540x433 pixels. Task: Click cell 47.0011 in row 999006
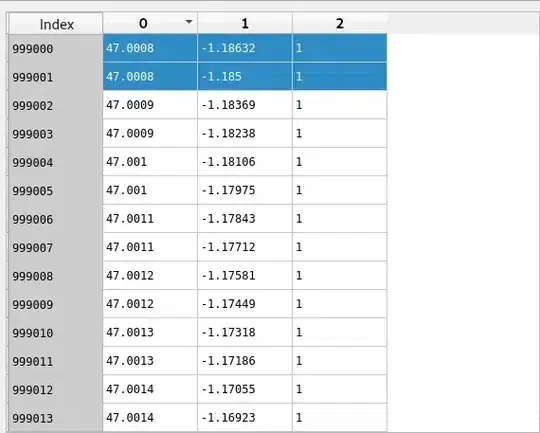point(150,218)
